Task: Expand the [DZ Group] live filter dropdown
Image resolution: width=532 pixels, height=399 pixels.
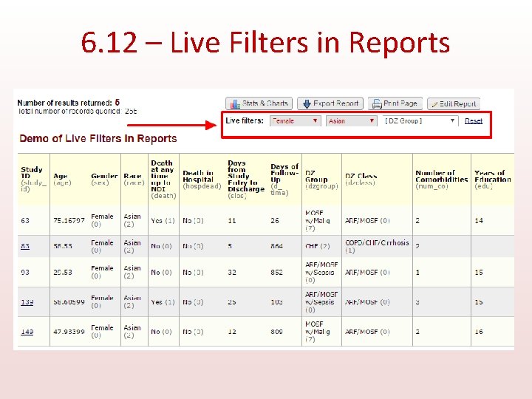Action: click(x=420, y=120)
